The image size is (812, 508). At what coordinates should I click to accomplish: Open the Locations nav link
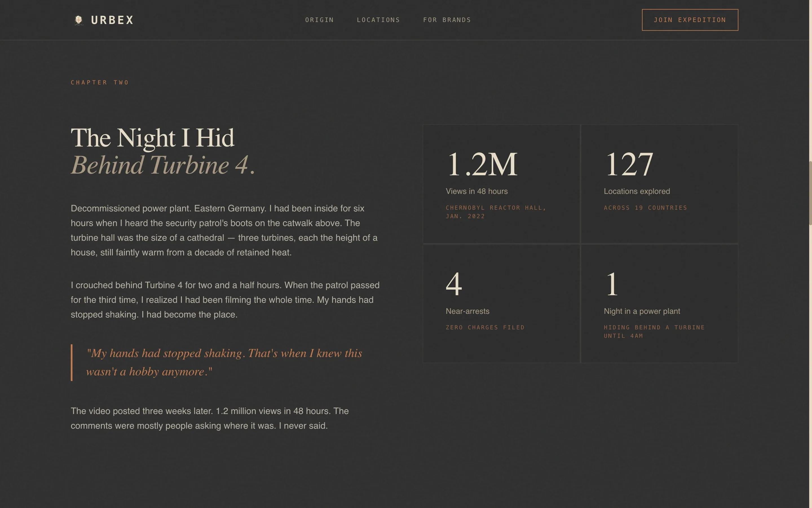click(x=378, y=20)
